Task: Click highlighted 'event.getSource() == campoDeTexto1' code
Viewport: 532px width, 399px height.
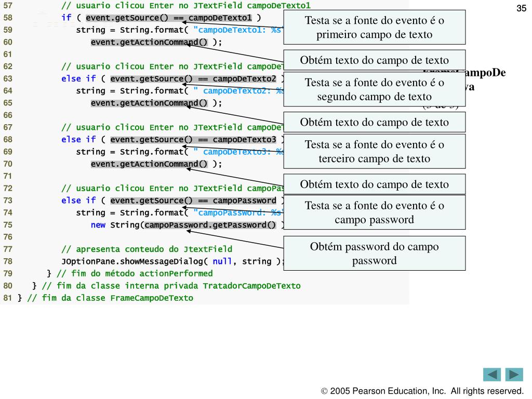Action: tap(168, 18)
